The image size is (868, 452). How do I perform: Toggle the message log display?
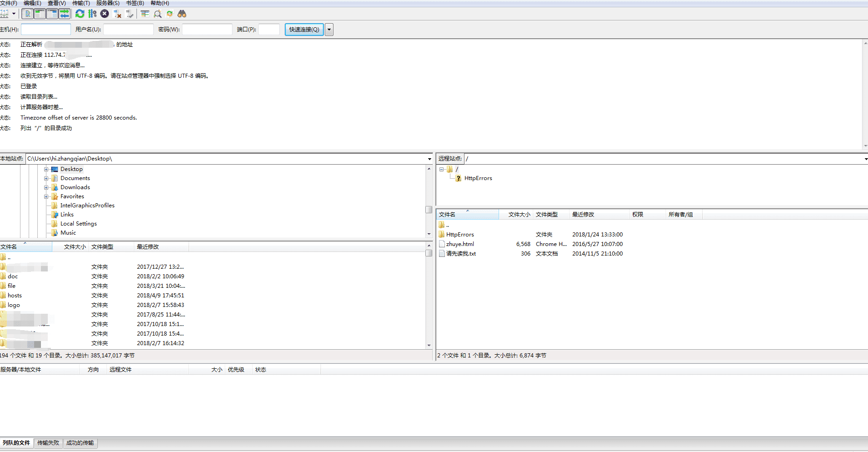click(28, 14)
